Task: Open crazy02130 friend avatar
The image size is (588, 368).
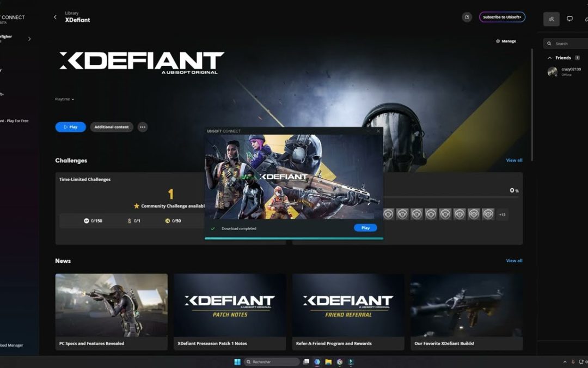Action: point(553,71)
